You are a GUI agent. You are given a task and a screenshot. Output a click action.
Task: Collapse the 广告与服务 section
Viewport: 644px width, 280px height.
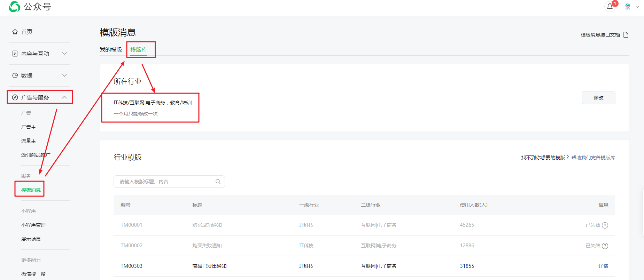point(64,97)
